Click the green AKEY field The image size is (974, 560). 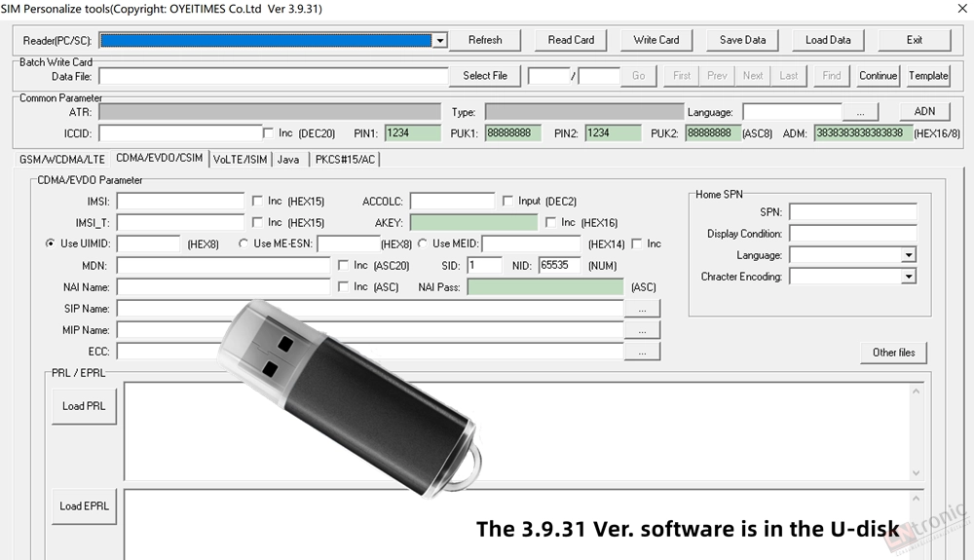pyautogui.click(x=473, y=223)
